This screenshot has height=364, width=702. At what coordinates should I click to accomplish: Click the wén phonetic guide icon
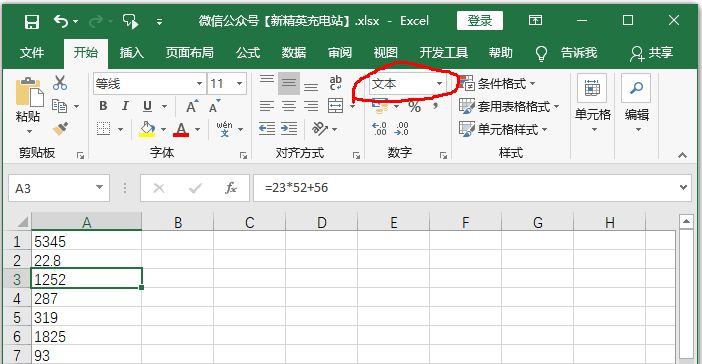coord(224,128)
